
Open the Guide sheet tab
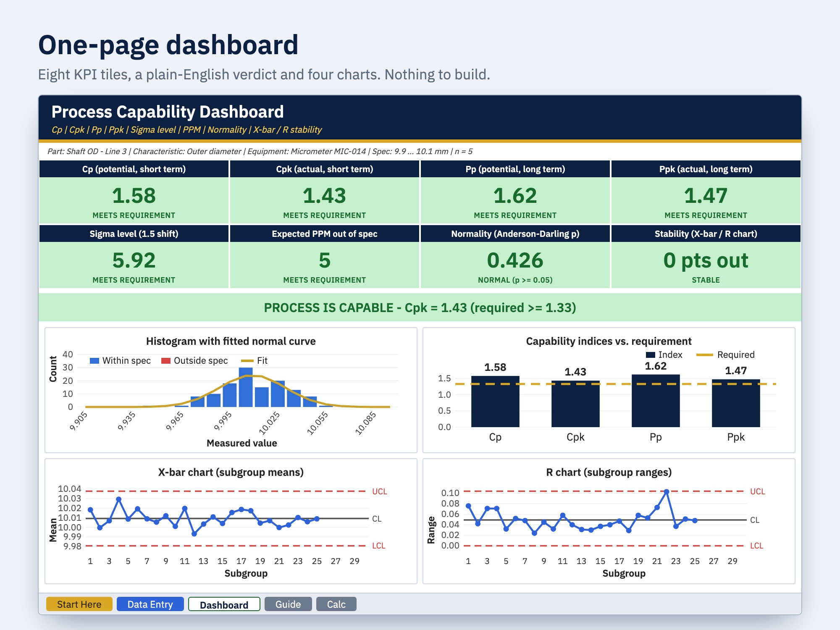[288, 604]
